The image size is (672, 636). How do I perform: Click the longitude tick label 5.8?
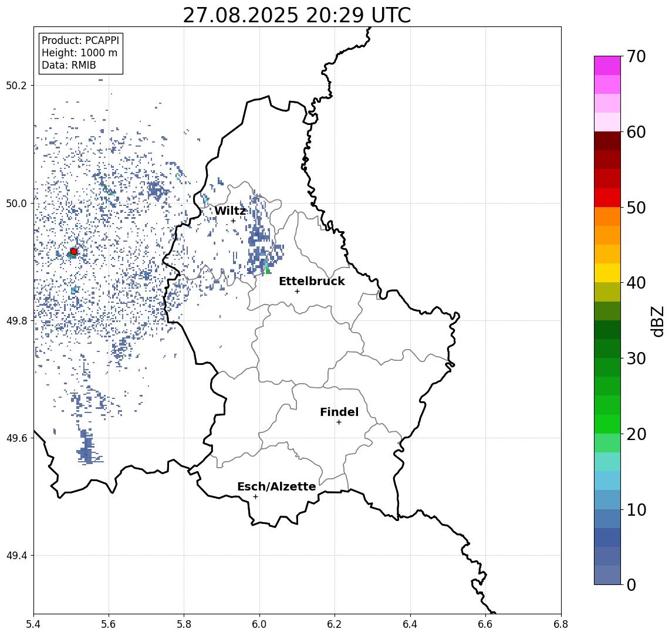click(184, 624)
